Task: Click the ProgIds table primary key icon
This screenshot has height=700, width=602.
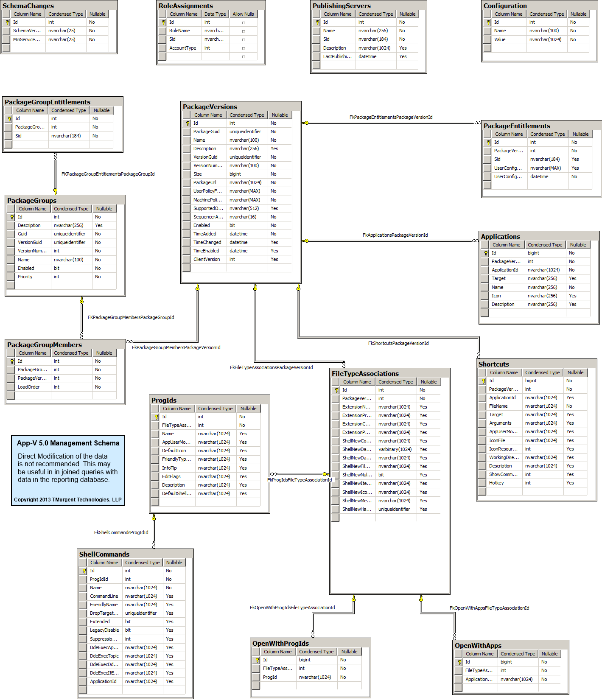Action: pos(156,417)
